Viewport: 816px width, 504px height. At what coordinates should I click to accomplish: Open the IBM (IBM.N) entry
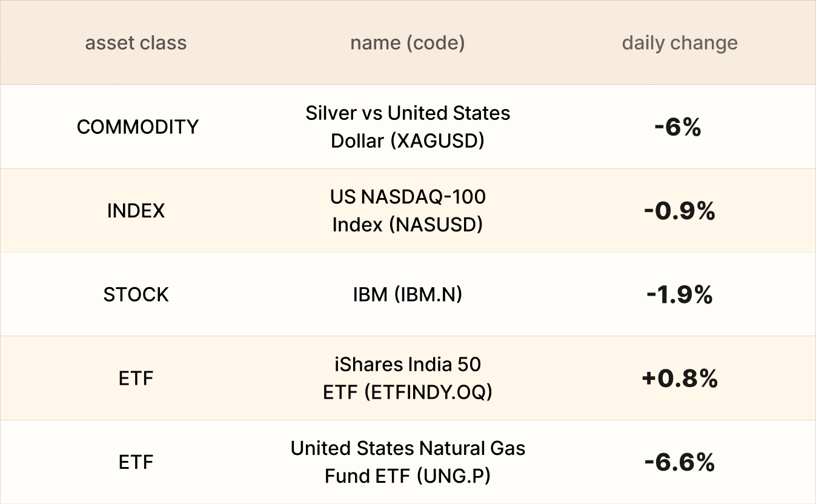407,294
